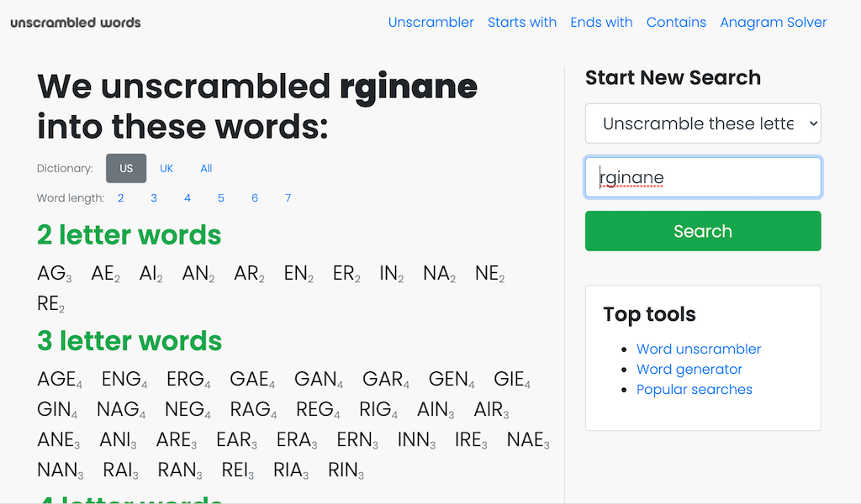Open the Word unscrambler tool link
The height and width of the screenshot is (504, 861).
698,349
